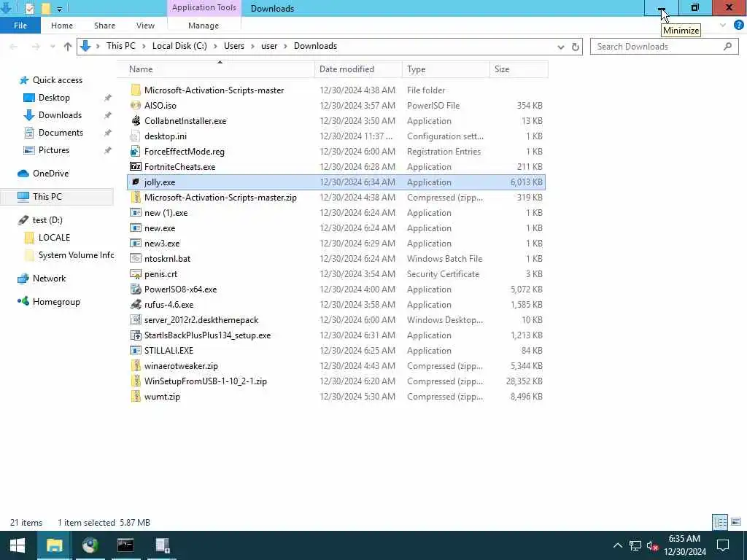This screenshot has width=747, height=560.
Task: Click the penis.crt certificate icon
Action: (136, 274)
